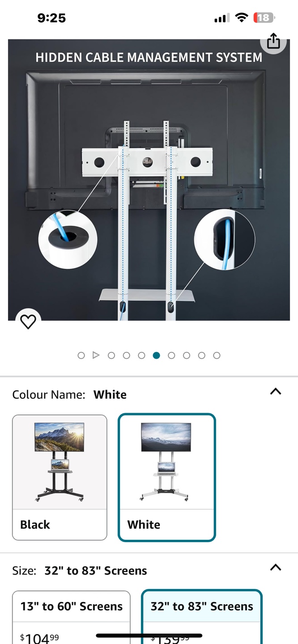Tap the battery indicator in status bar
Screen dimensions: 298x644
coord(264,18)
